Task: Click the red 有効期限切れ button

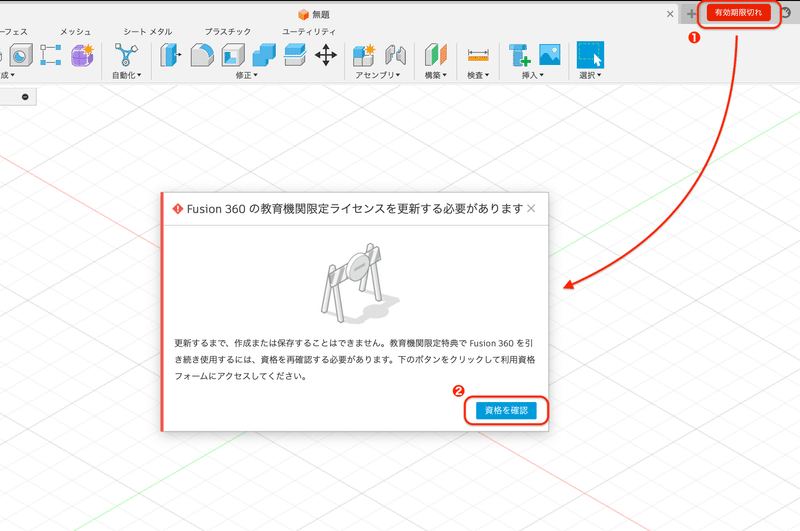Action: click(x=738, y=13)
